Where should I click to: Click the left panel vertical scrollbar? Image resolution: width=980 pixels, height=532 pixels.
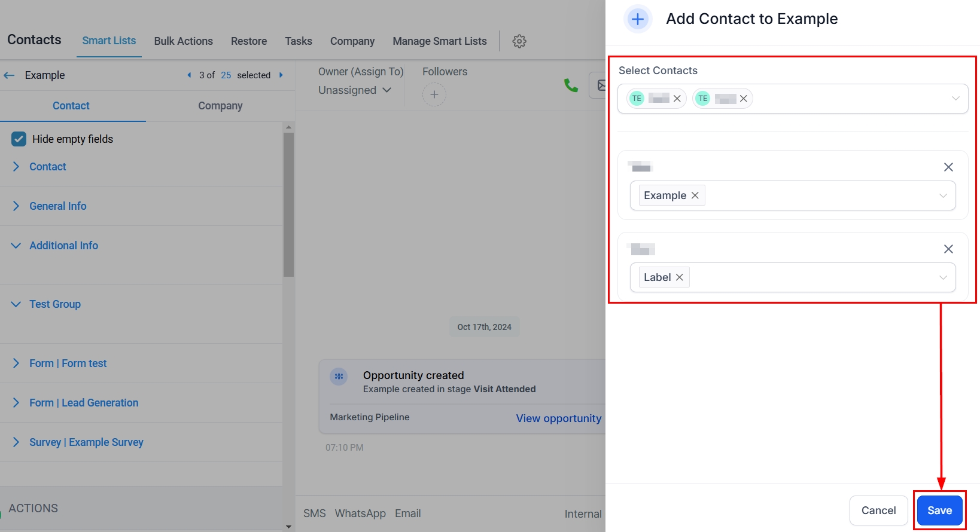(x=288, y=204)
